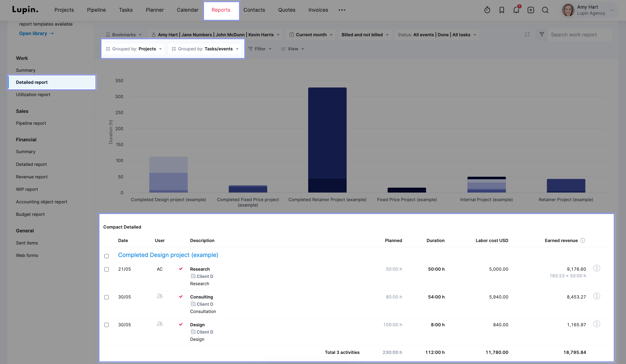Click Completed Design project example link
This screenshot has width=626, height=364.
coord(168,255)
